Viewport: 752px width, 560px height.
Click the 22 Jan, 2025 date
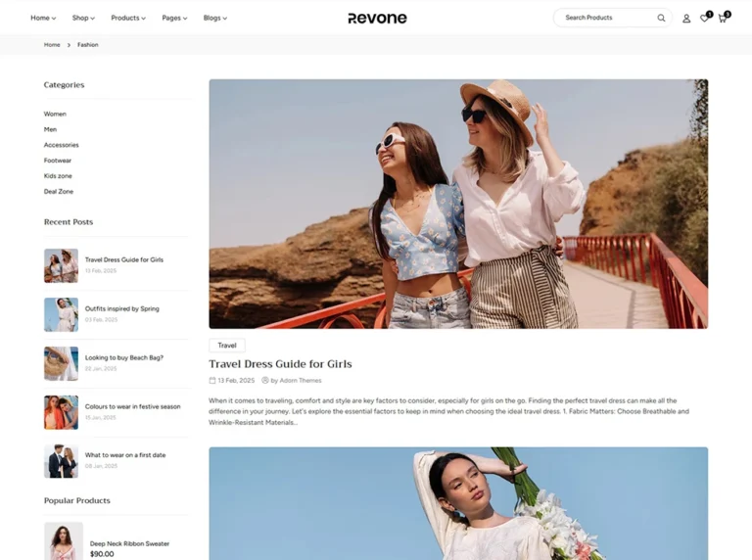[101, 369]
